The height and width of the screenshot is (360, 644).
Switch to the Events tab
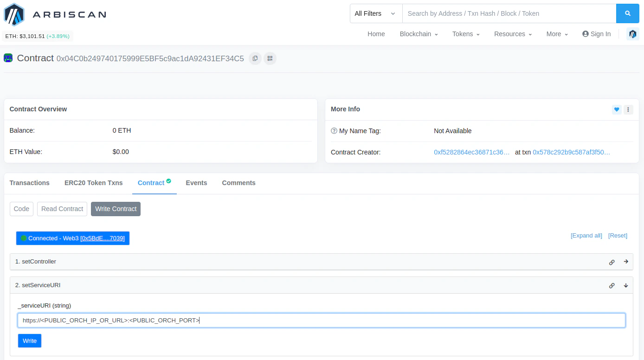[196, 183]
